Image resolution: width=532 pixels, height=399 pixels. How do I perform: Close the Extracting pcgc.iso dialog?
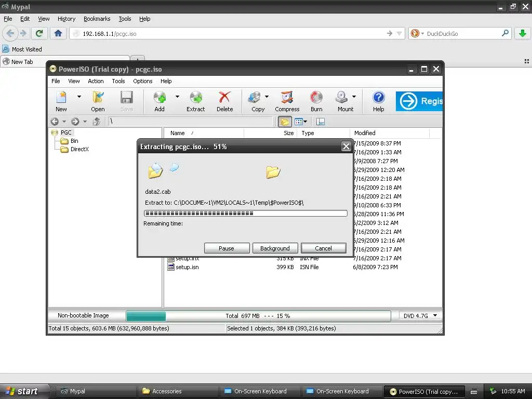tap(346, 146)
